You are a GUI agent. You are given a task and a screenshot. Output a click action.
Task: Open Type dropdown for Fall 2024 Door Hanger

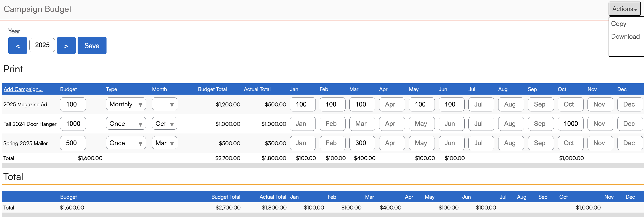pyautogui.click(x=126, y=124)
